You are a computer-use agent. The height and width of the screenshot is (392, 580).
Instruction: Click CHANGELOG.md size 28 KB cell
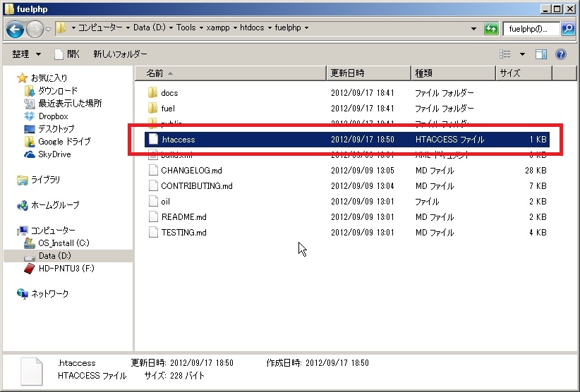536,171
